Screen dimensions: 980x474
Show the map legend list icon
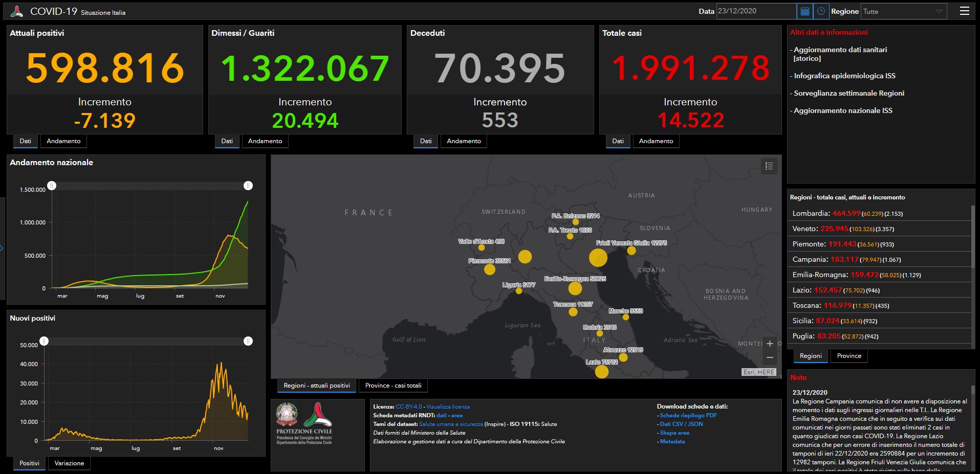point(769,166)
